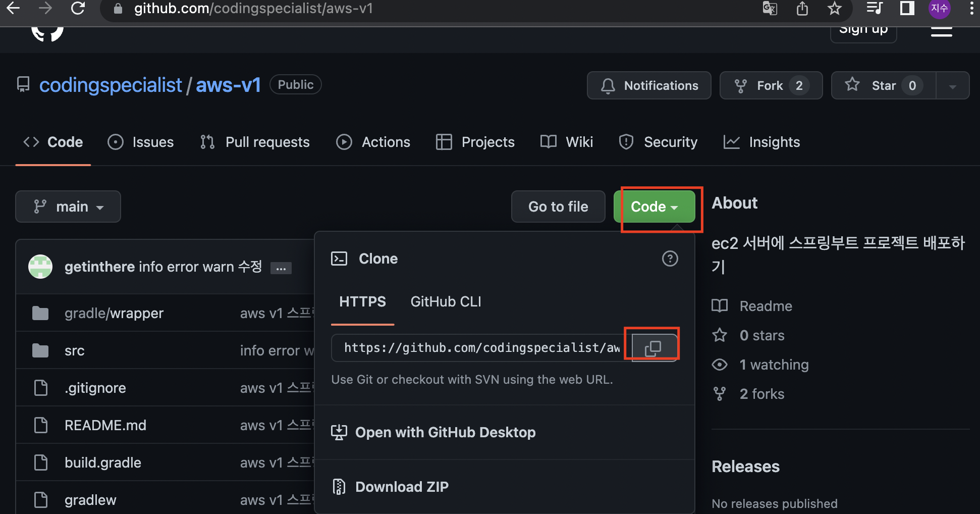Click the help question mark in Clone panel
Image resolution: width=980 pixels, height=514 pixels.
click(x=670, y=259)
